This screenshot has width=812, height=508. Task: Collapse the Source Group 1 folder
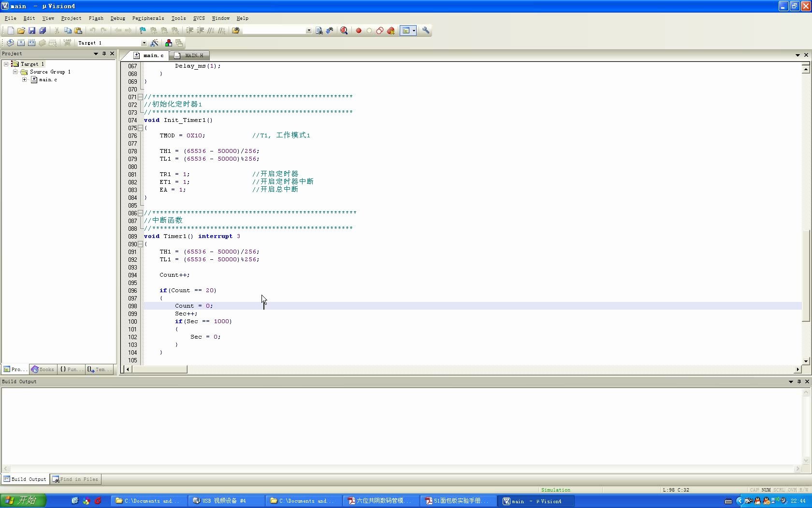coord(15,72)
